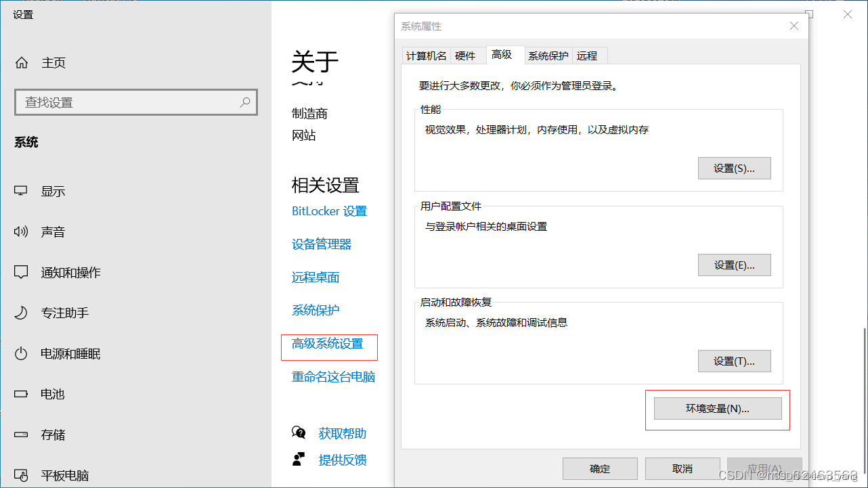The image size is (868, 488).
Task: Select 电池 in the sidebar
Action: tap(53, 394)
